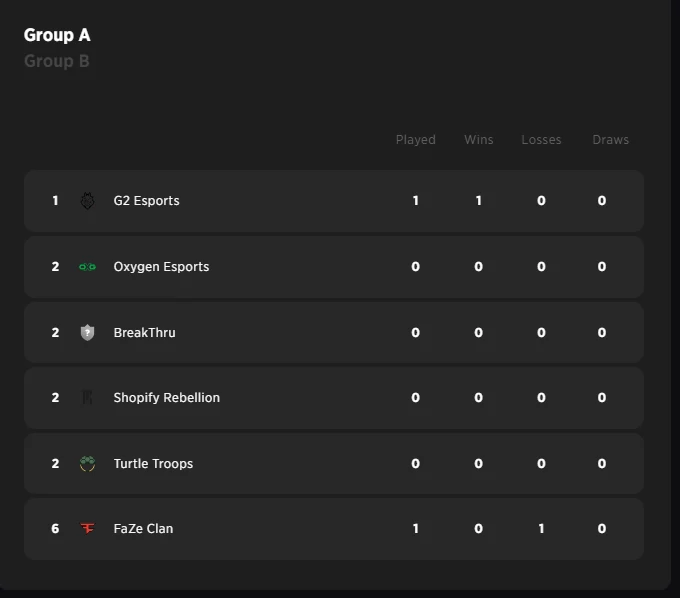The height and width of the screenshot is (598, 680).
Task: Click BreakThru Played value 0
Action: [x=415, y=333]
